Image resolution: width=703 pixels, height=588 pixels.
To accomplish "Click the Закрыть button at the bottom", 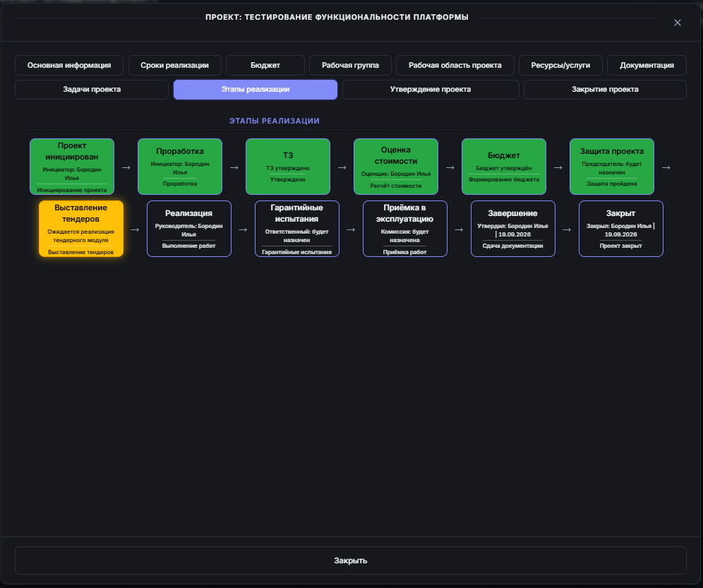I will [x=351, y=560].
